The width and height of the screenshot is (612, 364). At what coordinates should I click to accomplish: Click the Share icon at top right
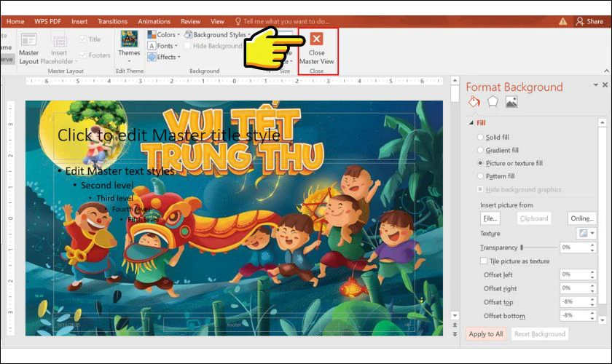pyautogui.click(x=580, y=22)
